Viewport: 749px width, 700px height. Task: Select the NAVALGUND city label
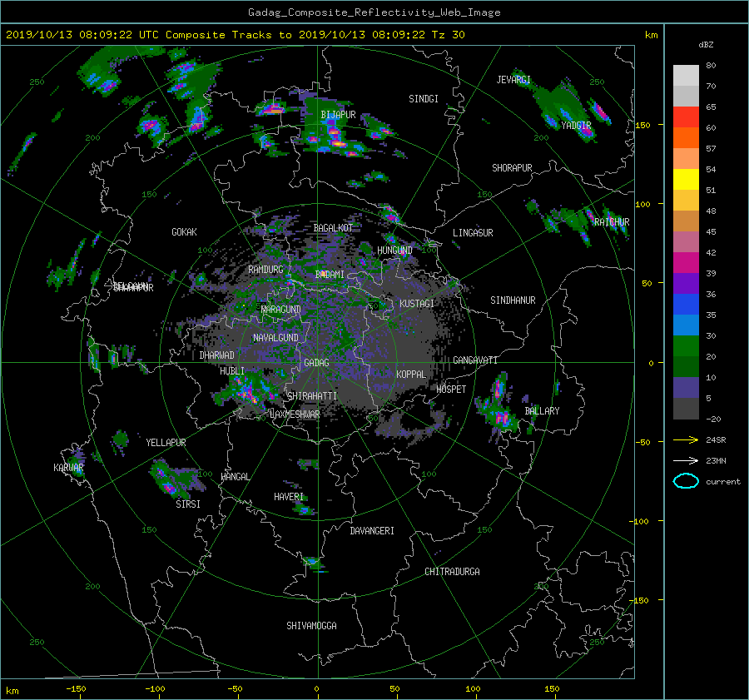click(275, 338)
